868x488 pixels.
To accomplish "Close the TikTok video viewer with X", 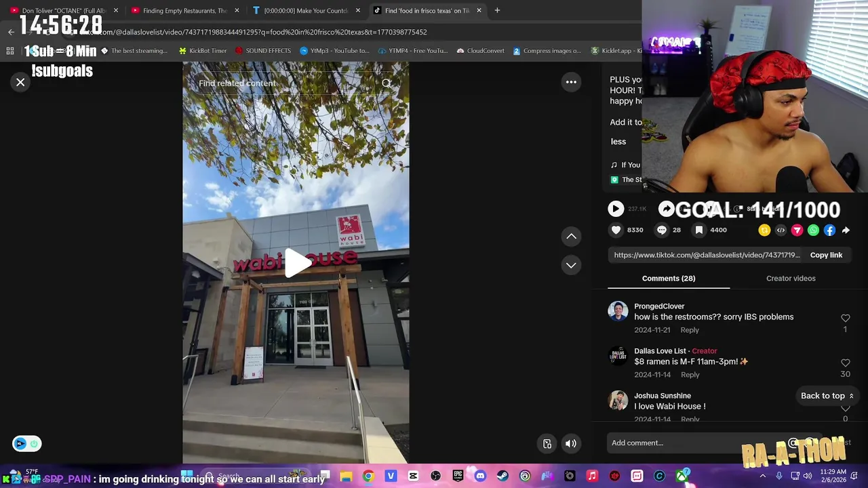I will click(x=20, y=82).
